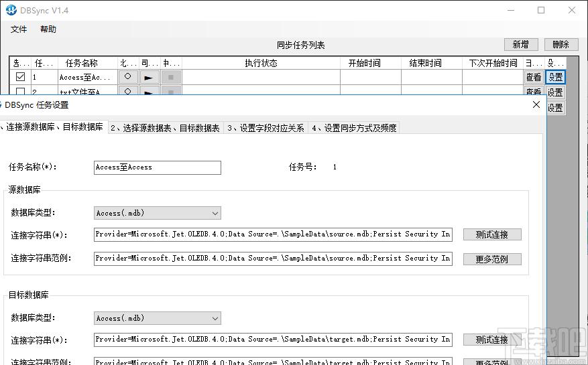The height and width of the screenshot is (365, 588).
Task: Click the play arrow in the txt文件 row
Action: 150,90
